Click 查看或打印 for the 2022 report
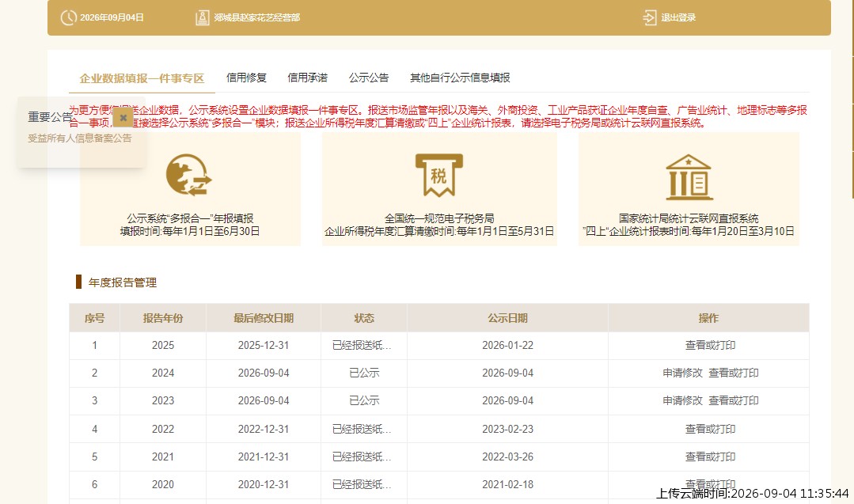 point(710,429)
